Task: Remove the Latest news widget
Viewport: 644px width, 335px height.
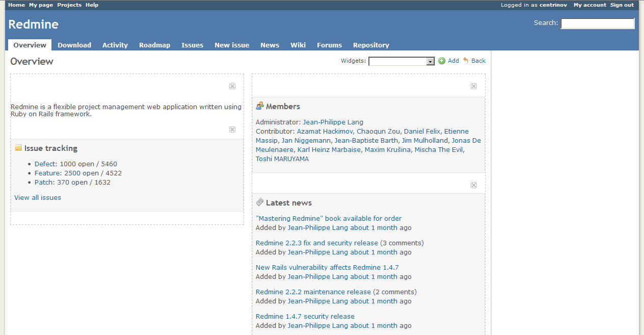Action: [x=474, y=185]
